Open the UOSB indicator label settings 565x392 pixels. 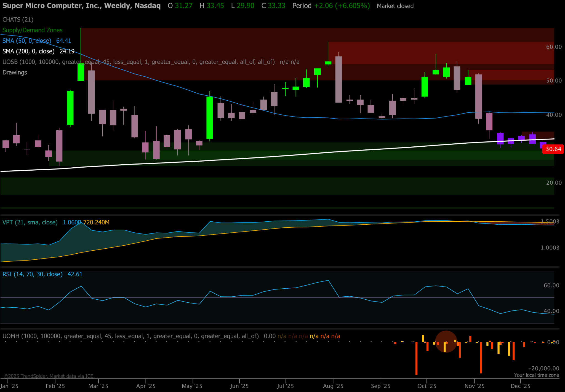pyautogui.click(x=138, y=62)
